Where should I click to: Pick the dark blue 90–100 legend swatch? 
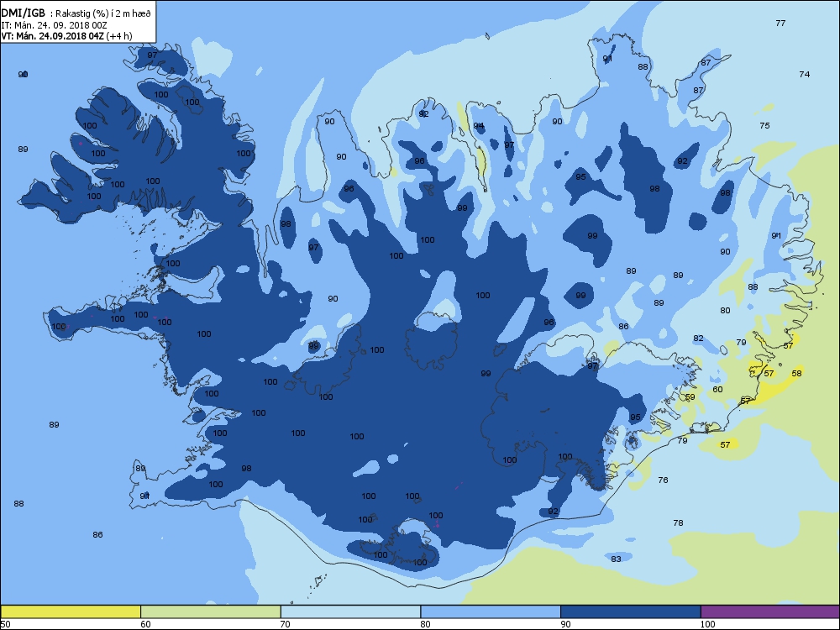tap(631, 612)
